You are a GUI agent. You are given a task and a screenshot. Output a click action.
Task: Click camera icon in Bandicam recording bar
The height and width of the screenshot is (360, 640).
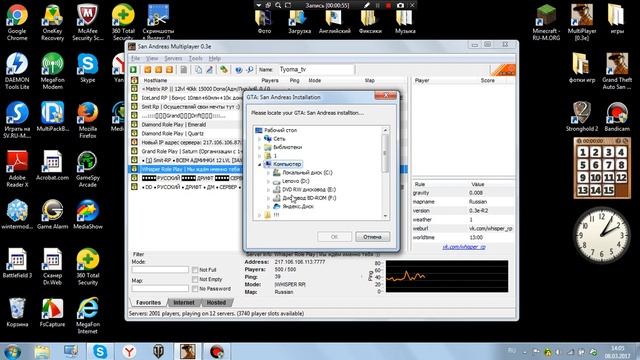click(400, 5)
